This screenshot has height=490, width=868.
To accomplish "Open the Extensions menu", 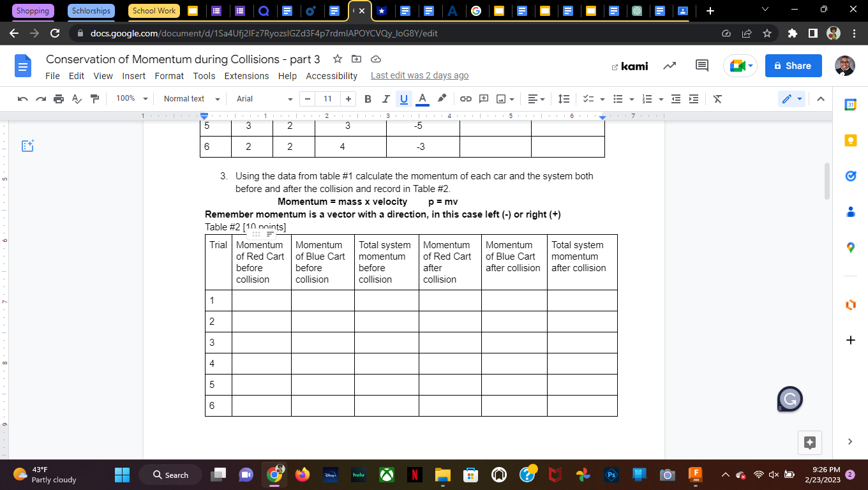I will pyautogui.click(x=246, y=76).
